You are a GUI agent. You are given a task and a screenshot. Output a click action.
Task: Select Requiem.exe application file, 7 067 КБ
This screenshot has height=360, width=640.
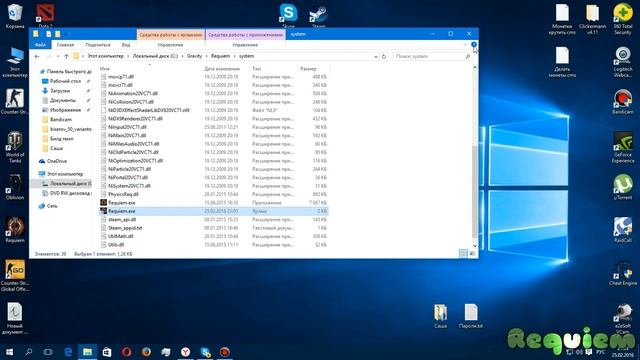click(122, 202)
